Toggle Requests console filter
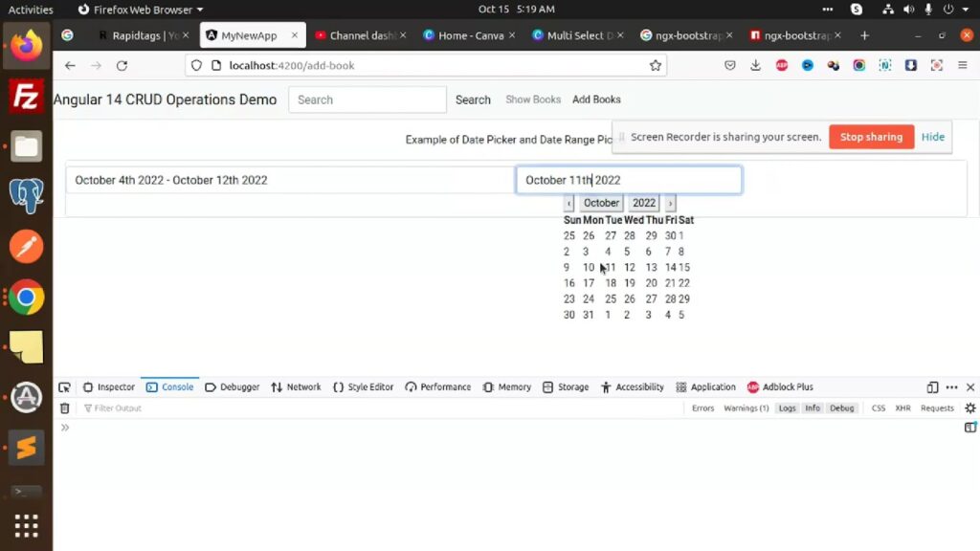Image resolution: width=980 pixels, height=551 pixels. tap(937, 408)
